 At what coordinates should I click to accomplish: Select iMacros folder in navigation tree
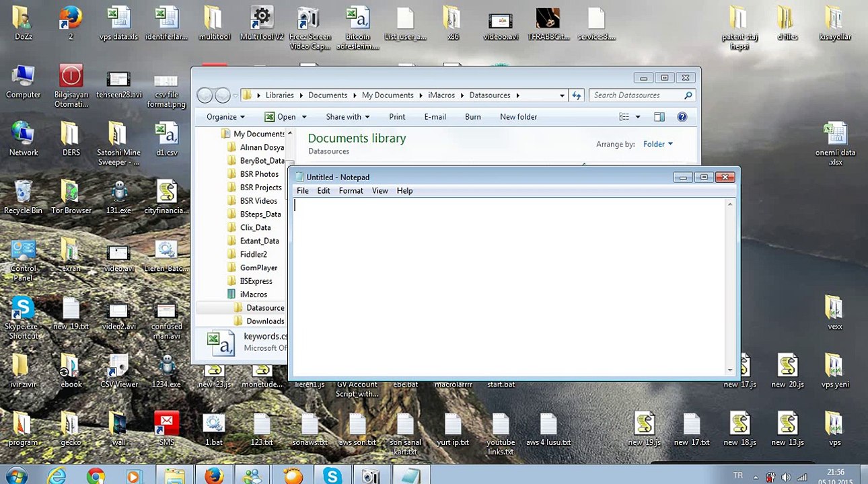pyautogui.click(x=253, y=295)
